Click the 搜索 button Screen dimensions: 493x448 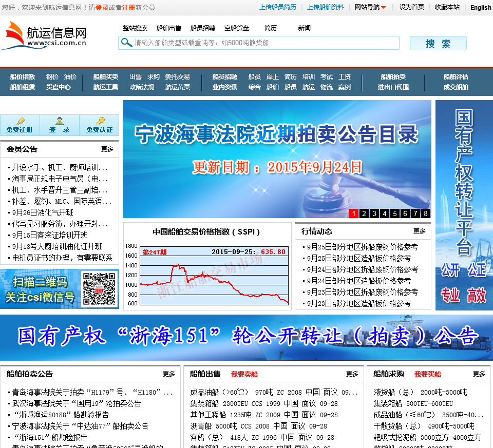coord(438,43)
